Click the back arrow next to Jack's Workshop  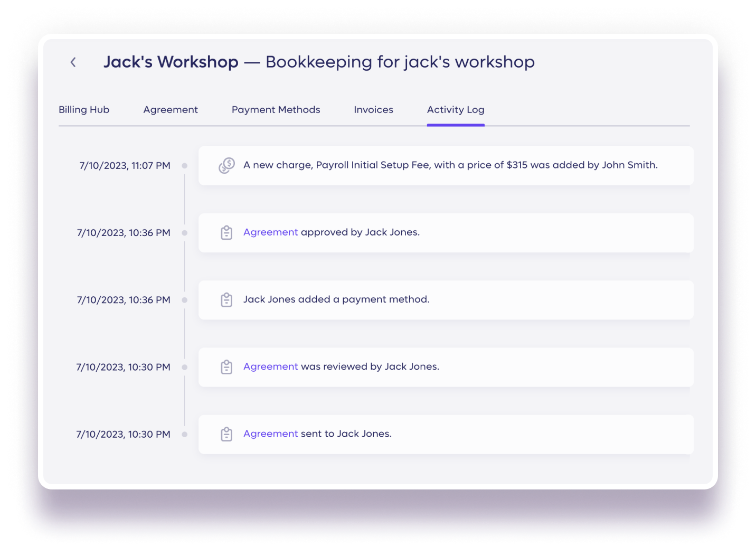tap(73, 62)
